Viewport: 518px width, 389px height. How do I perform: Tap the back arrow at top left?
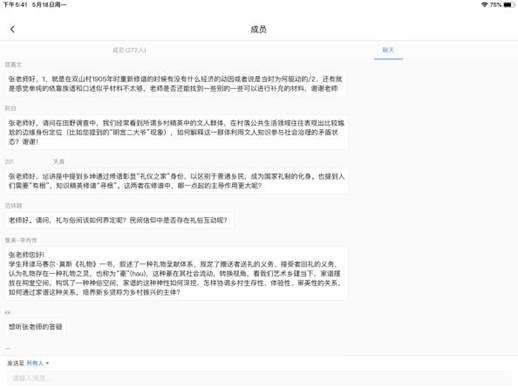point(13,29)
